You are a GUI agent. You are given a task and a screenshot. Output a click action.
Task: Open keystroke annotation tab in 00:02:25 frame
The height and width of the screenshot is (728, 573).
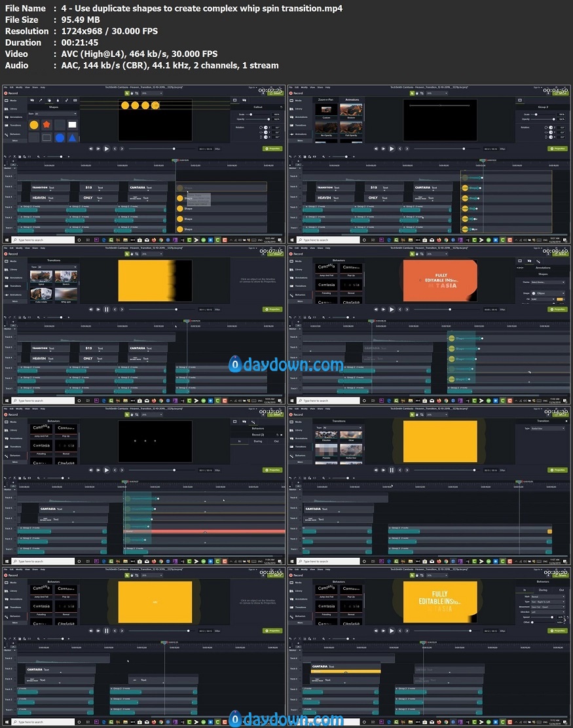click(75, 100)
